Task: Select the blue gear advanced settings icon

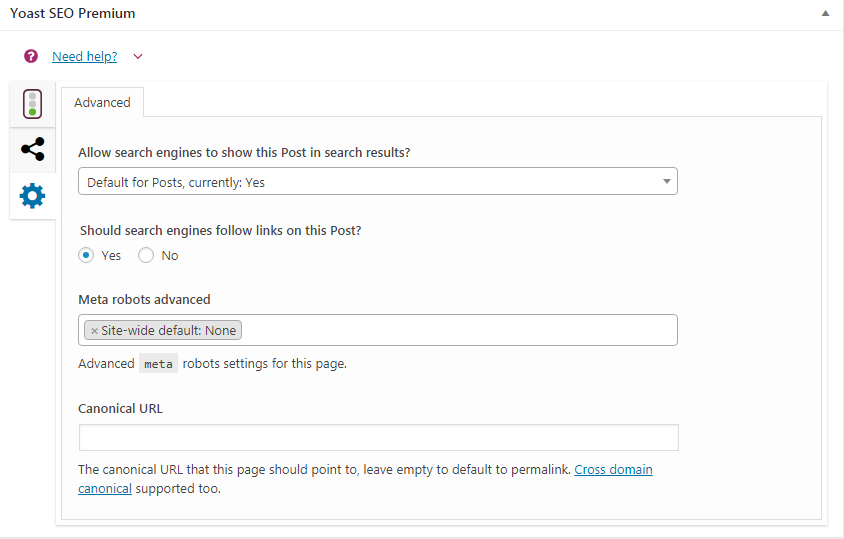Action: coord(32,195)
